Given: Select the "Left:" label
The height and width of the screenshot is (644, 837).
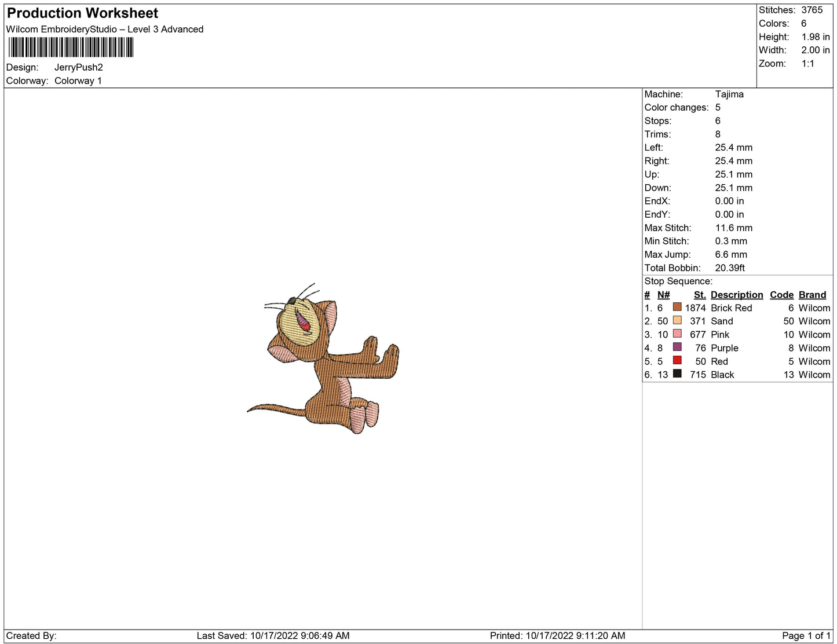Looking at the screenshot, I should (x=655, y=147).
